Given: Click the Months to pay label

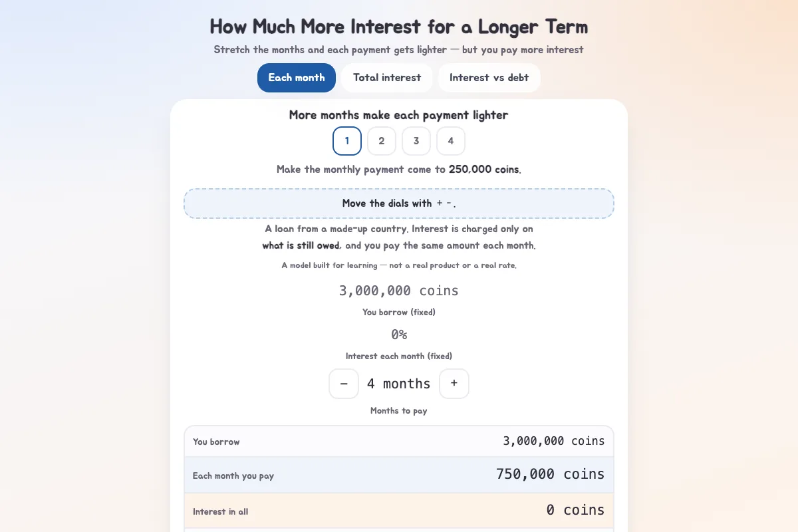Looking at the screenshot, I should [x=399, y=411].
